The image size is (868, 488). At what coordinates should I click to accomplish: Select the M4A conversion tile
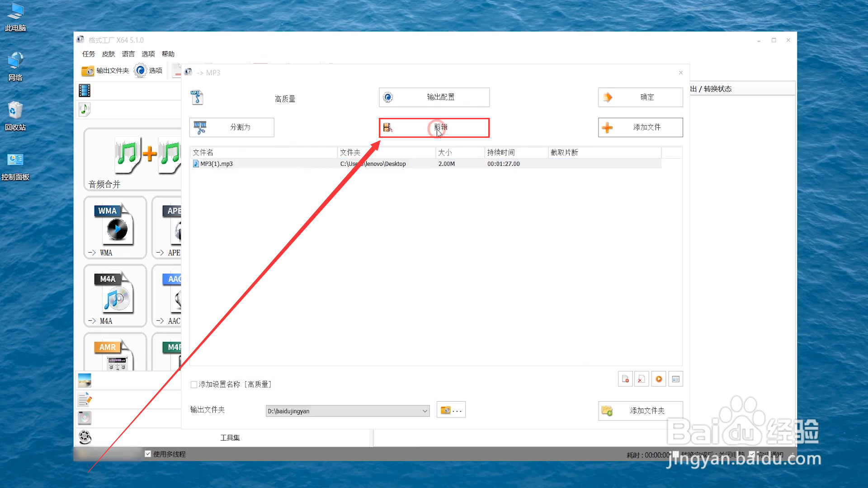click(115, 296)
